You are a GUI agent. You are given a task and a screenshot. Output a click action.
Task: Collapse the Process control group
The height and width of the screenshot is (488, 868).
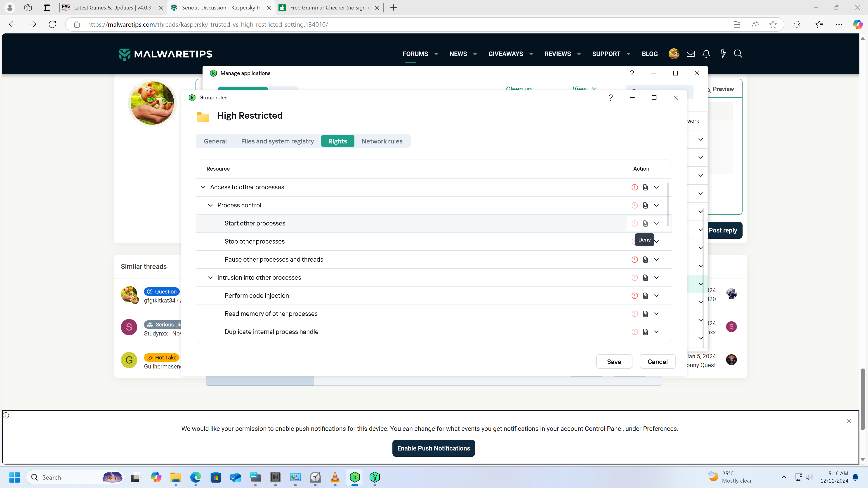[x=210, y=205]
